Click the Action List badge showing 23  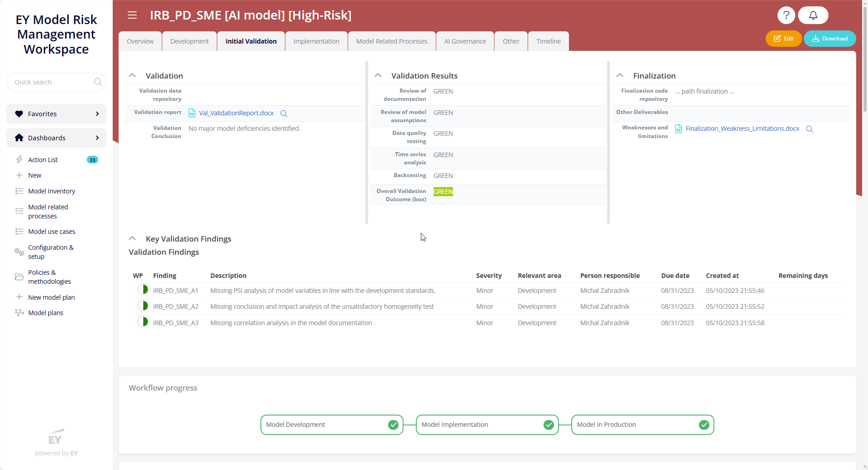[92, 160]
